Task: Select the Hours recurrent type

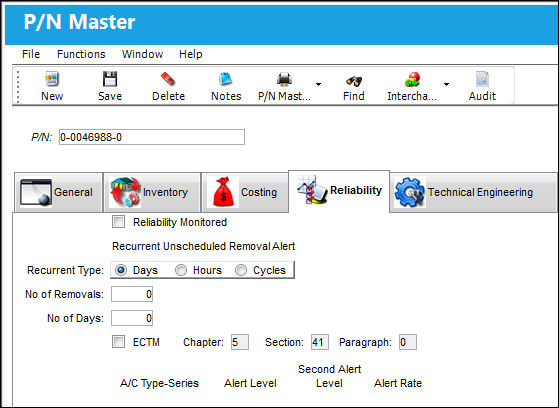Action: coord(181,270)
